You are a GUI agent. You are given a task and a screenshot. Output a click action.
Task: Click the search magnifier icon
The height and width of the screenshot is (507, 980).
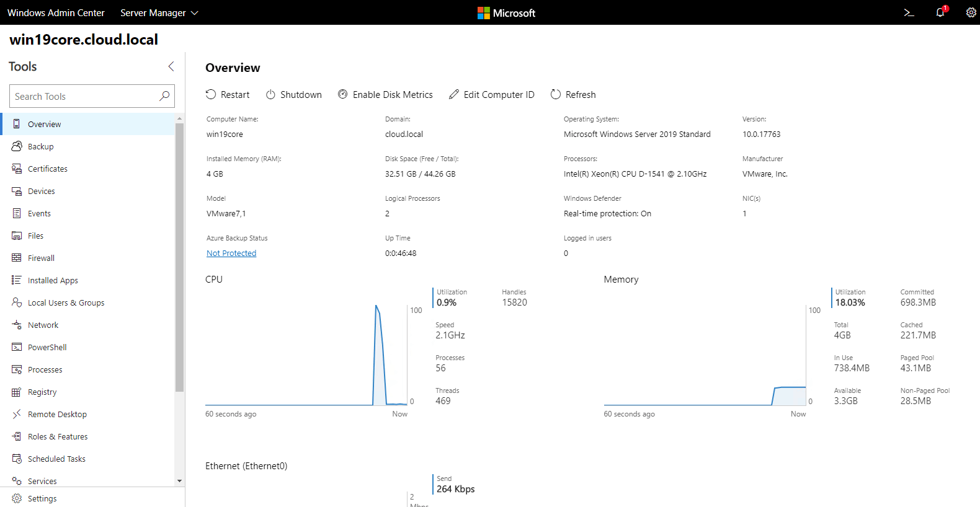pos(164,96)
